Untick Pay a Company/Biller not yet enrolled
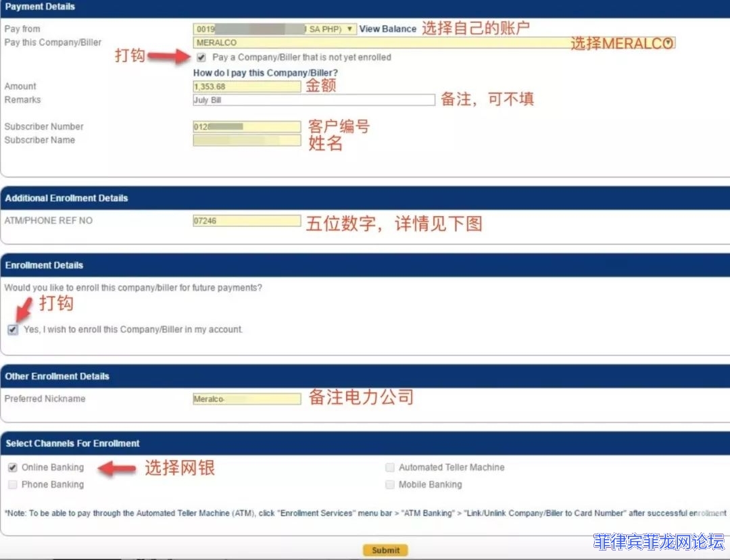Screen dimensions: 730x560 tap(201, 57)
